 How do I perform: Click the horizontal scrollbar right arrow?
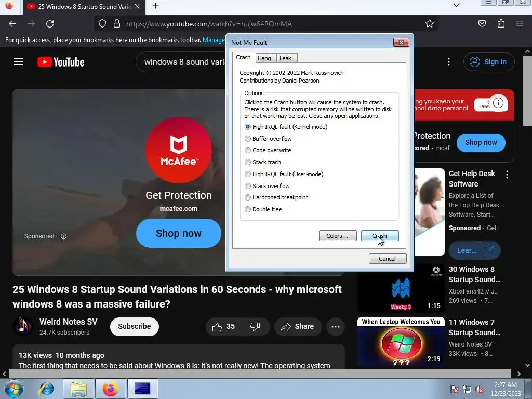tap(519, 374)
